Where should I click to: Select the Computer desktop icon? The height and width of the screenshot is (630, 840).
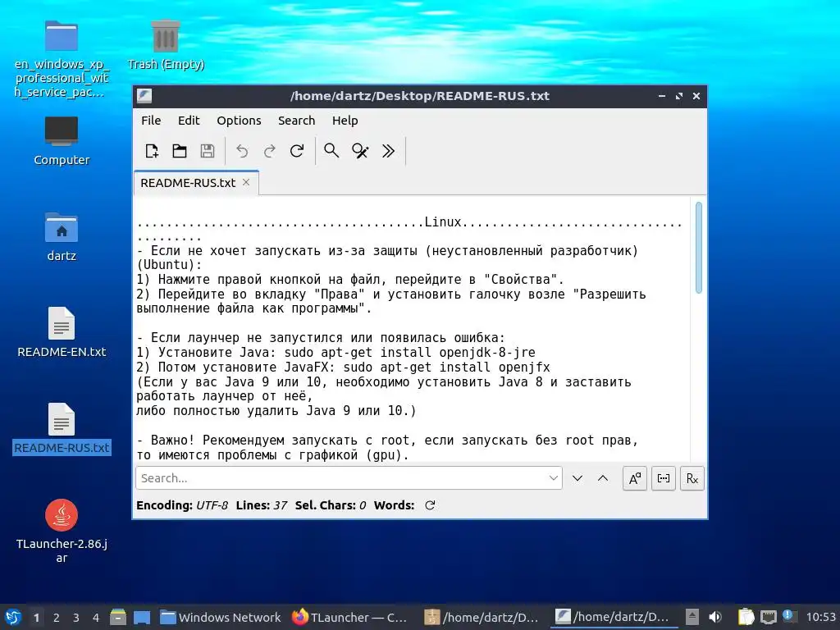62,141
